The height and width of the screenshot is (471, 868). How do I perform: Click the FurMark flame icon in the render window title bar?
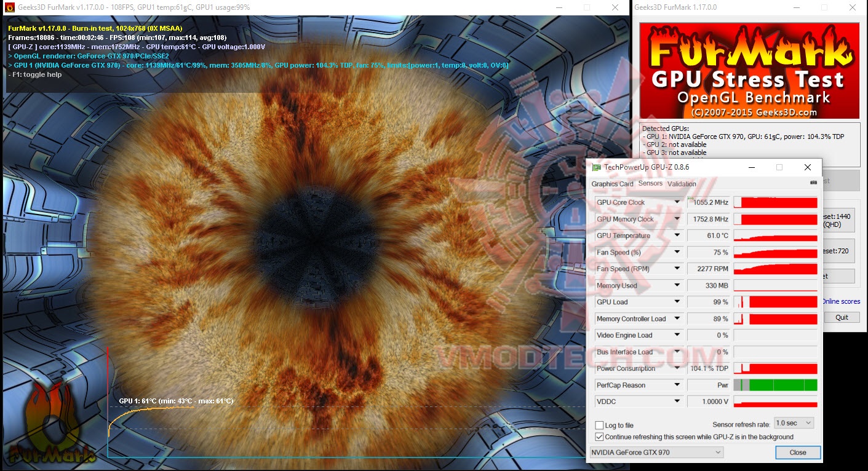pos(10,7)
